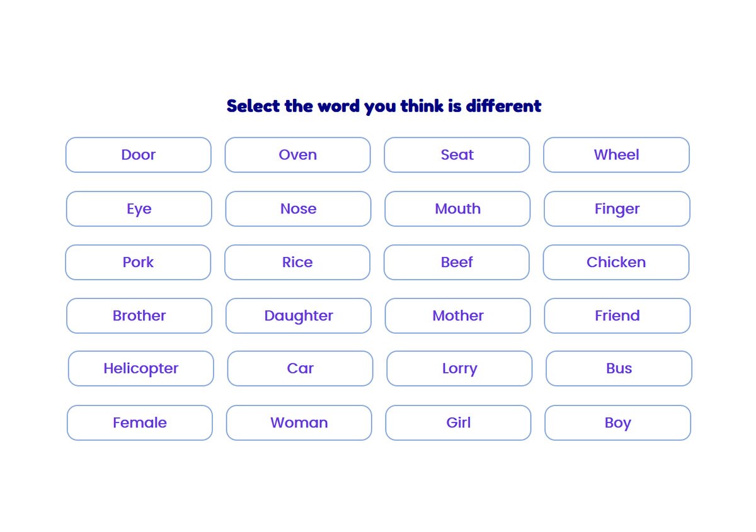Choose the "Mouth" button
Image resolution: width=756 pixels, height=532 pixels.
coord(457,208)
